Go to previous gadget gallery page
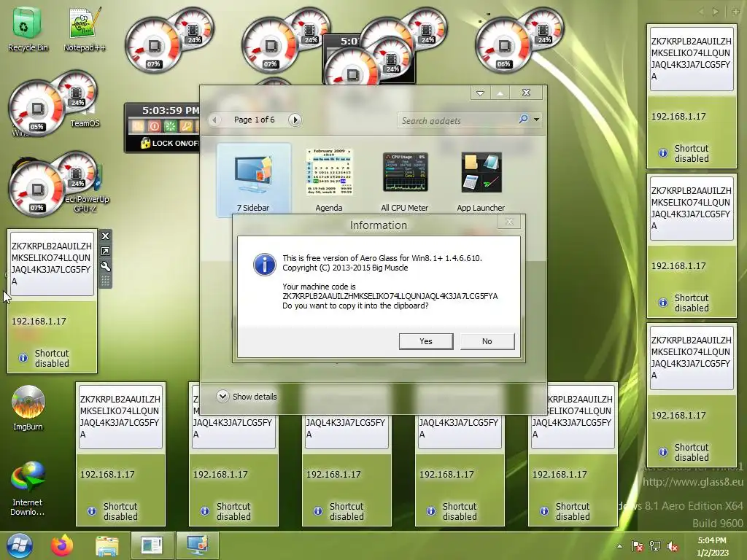Image resolution: width=747 pixels, height=560 pixels. [x=215, y=120]
